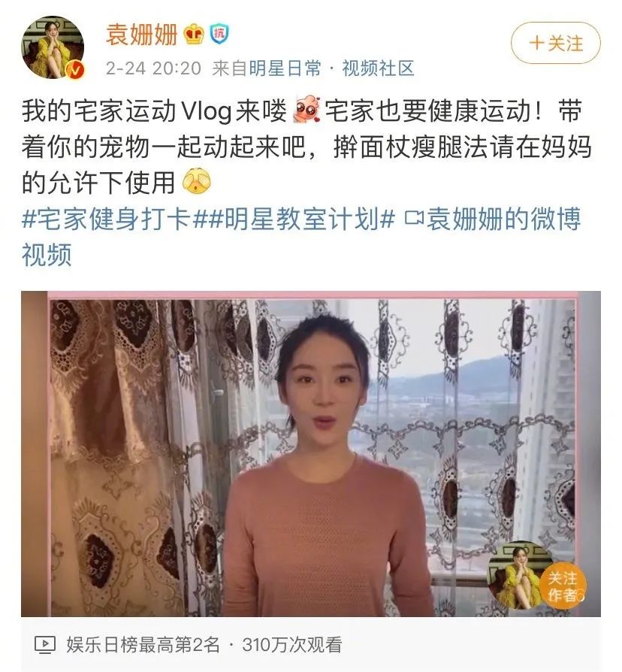Open the poster's profile avatar
This screenshot has height=672, width=622.
tap(53, 47)
